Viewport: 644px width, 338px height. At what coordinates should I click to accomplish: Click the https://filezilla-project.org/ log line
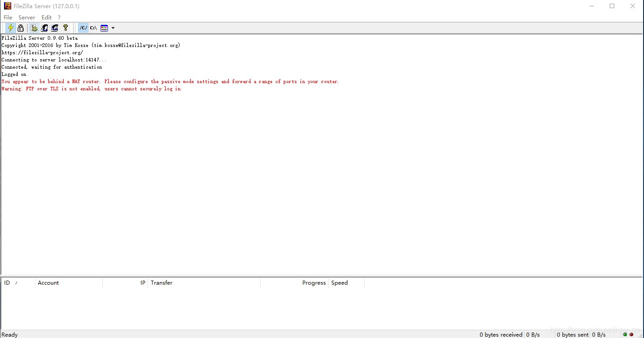tap(42, 52)
